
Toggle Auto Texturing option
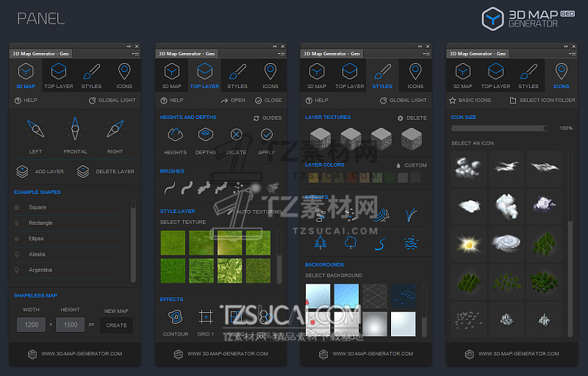tap(254, 211)
